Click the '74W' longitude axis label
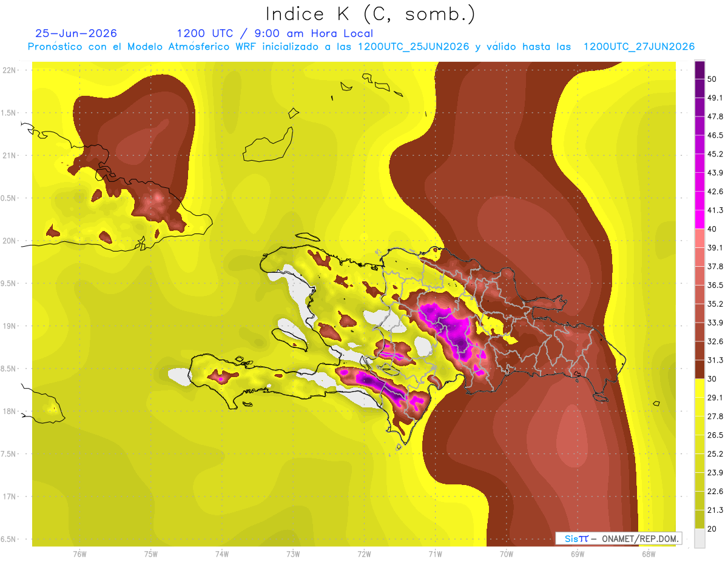 coord(222,554)
